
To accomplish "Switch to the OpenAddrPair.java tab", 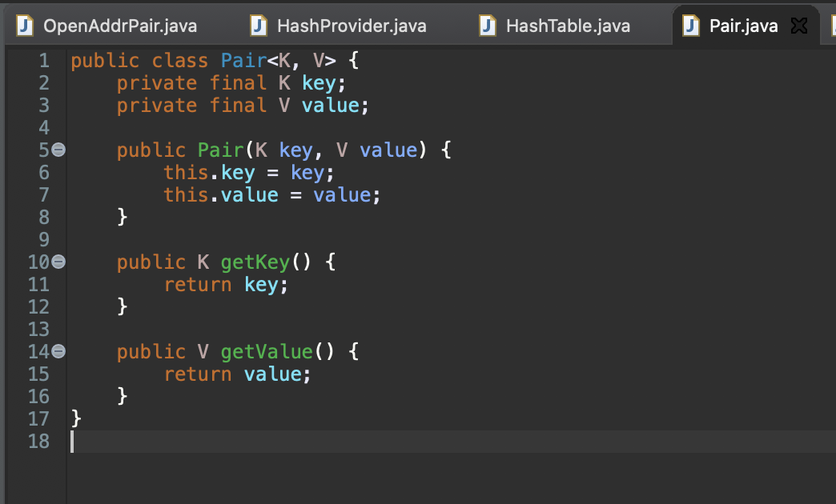I will pyautogui.click(x=120, y=25).
